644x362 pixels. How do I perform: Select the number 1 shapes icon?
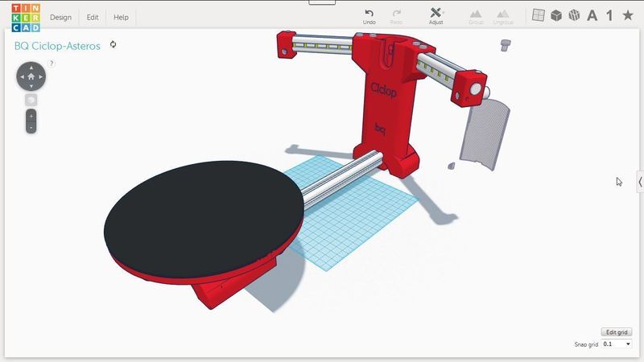coord(609,15)
